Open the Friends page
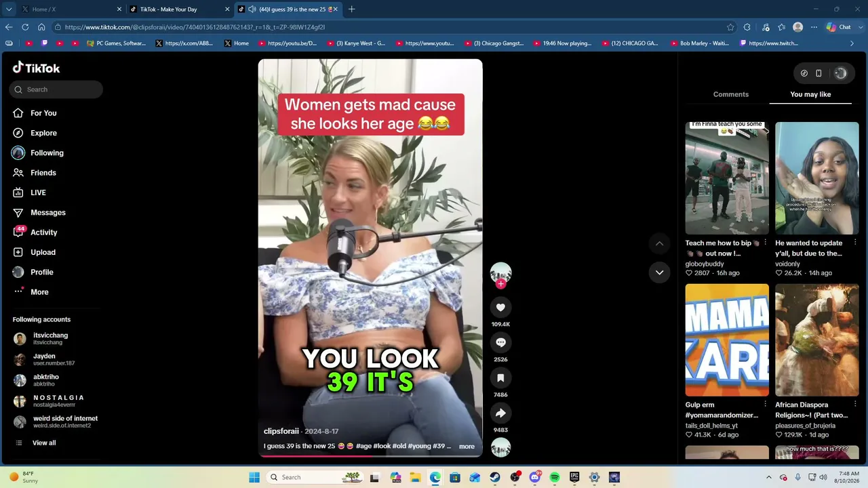The width and height of the screenshot is (868, 488). click(35, 173)
